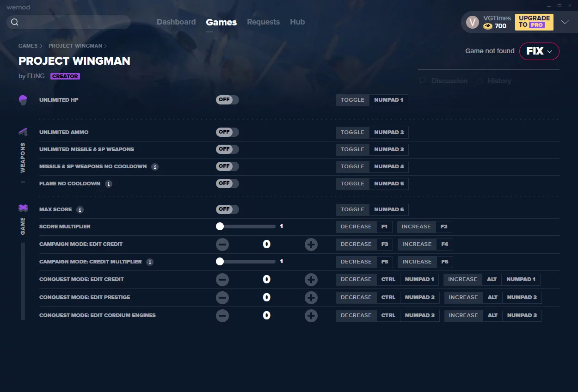Click the VGTimes user avatar
The image size is (578, 392).
[472, 22]
